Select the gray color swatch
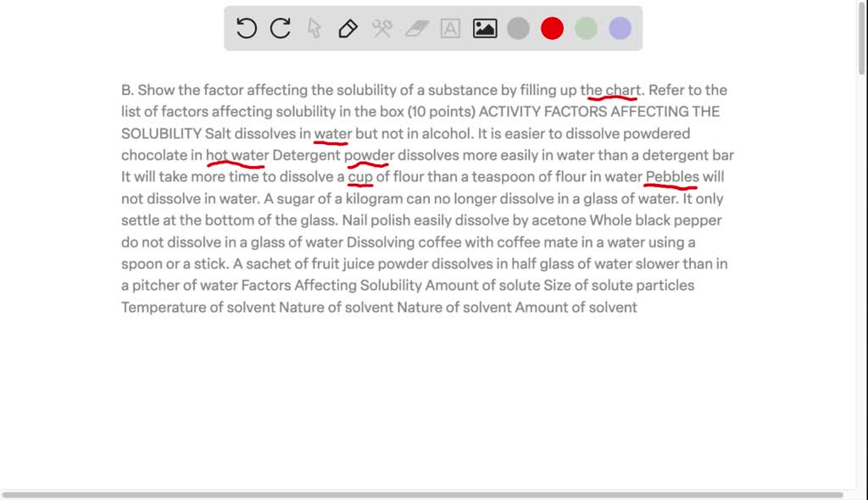868x500 pixels. [x=518, y=28]
